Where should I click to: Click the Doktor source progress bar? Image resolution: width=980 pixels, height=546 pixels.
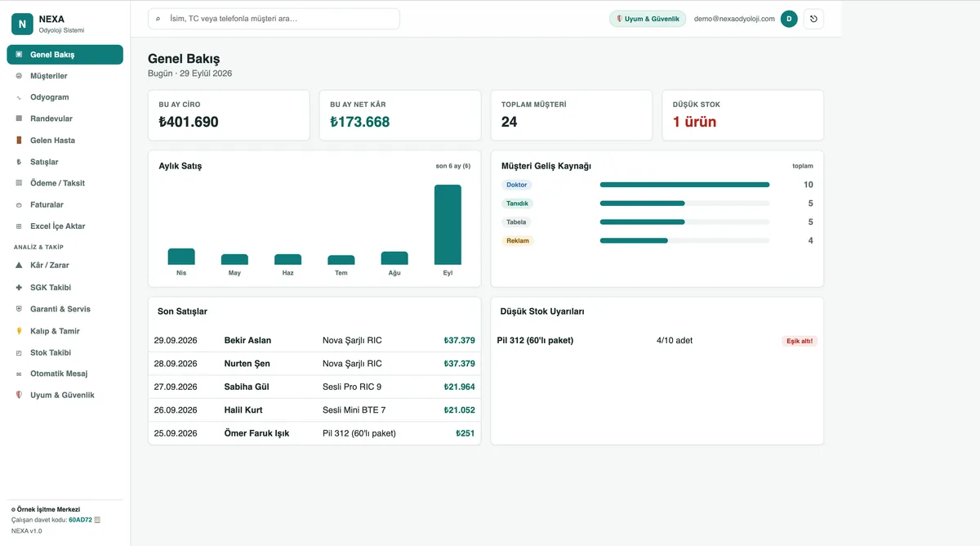click(684, 185)
